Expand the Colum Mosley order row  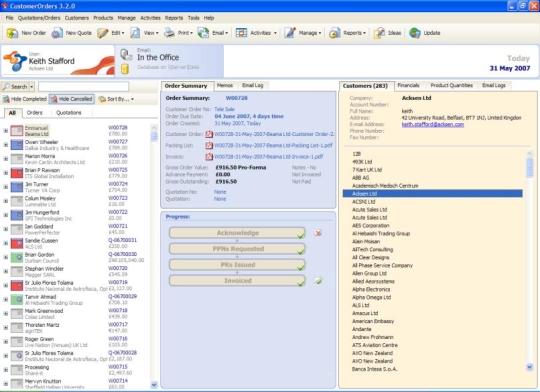6,201
